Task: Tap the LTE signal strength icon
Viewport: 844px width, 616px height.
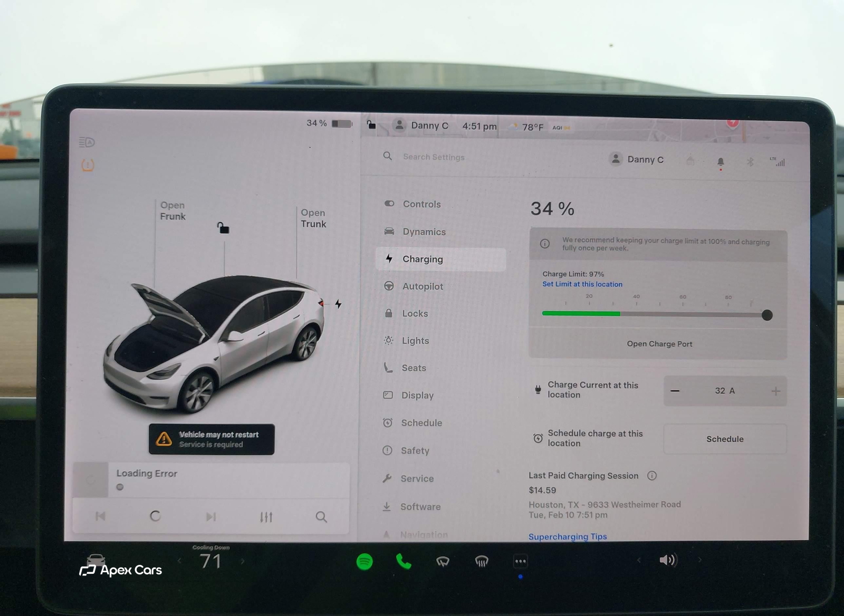Action: pos(778,161)
